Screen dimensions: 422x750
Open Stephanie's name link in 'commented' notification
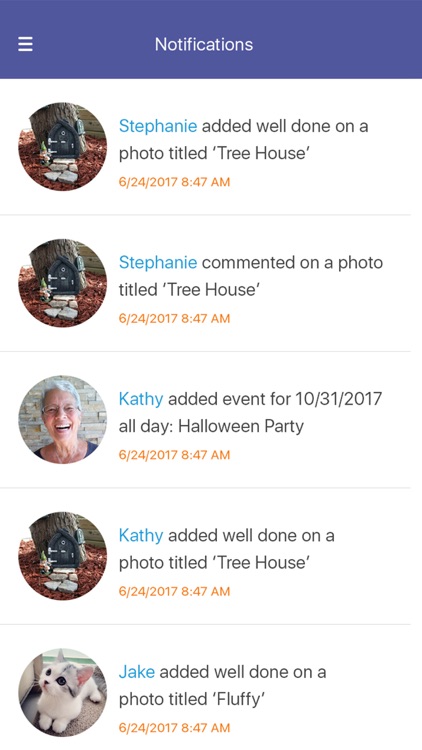tap(158, 262)
